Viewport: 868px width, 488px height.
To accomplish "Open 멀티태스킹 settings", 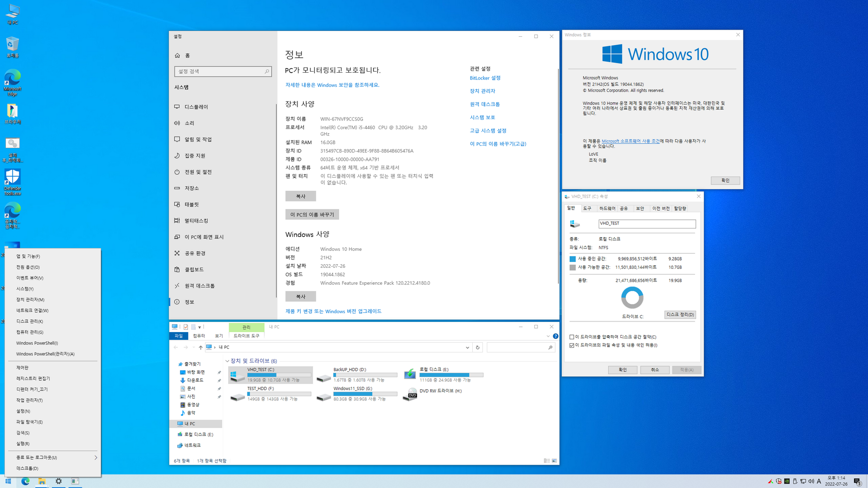I will coord(223,221).
